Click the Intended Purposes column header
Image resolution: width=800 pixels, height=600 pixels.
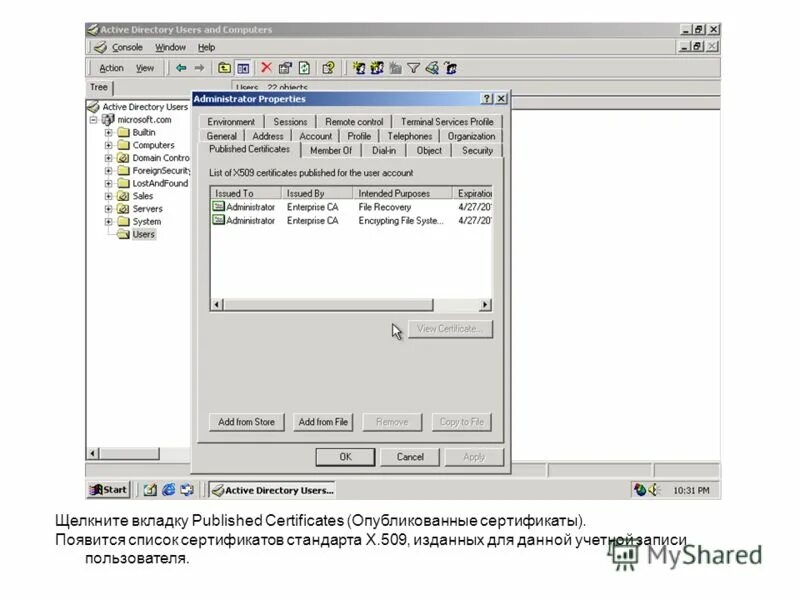point(402,193)
